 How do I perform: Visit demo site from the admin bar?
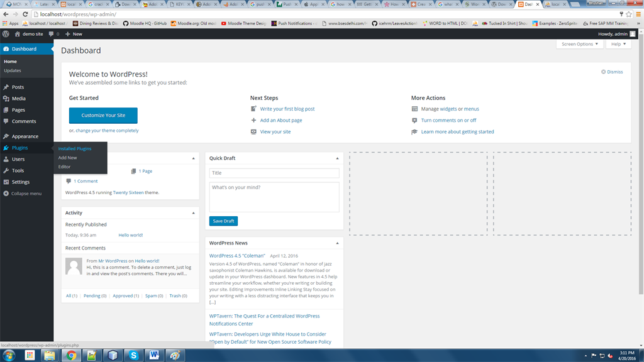(x=29, y=34)
